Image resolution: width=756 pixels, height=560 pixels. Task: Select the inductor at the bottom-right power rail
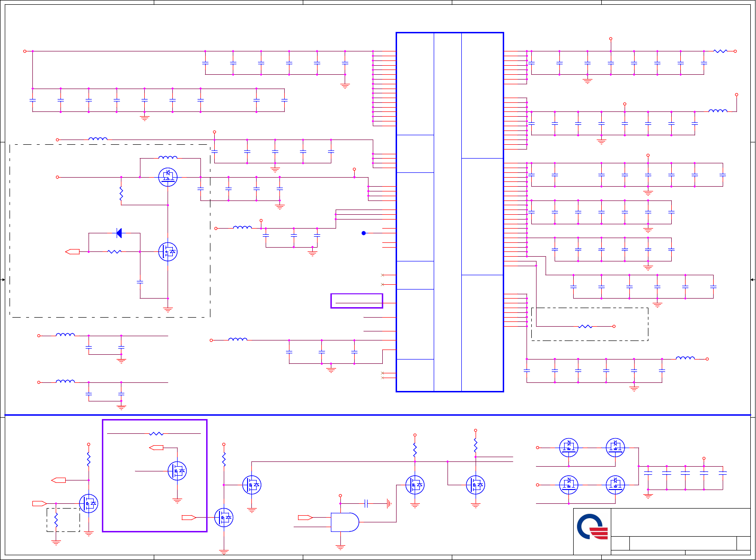tap(685, 358)
